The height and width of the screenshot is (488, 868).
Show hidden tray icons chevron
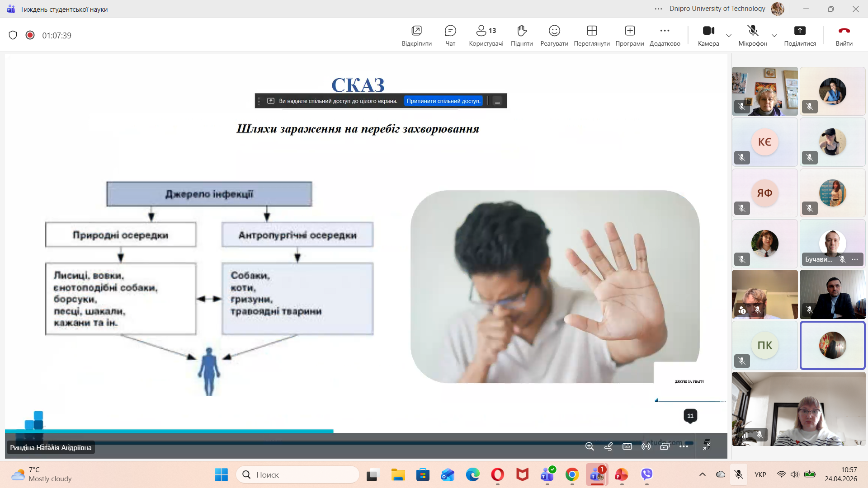pyautogui.click(x=703, y=474)
